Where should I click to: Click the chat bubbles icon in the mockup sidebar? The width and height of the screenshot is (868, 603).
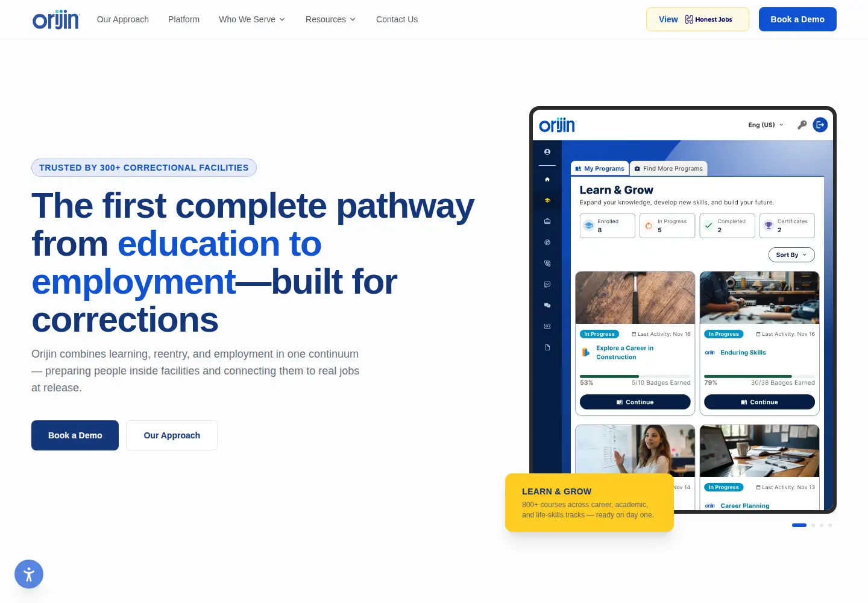click(x=547, y=305)
